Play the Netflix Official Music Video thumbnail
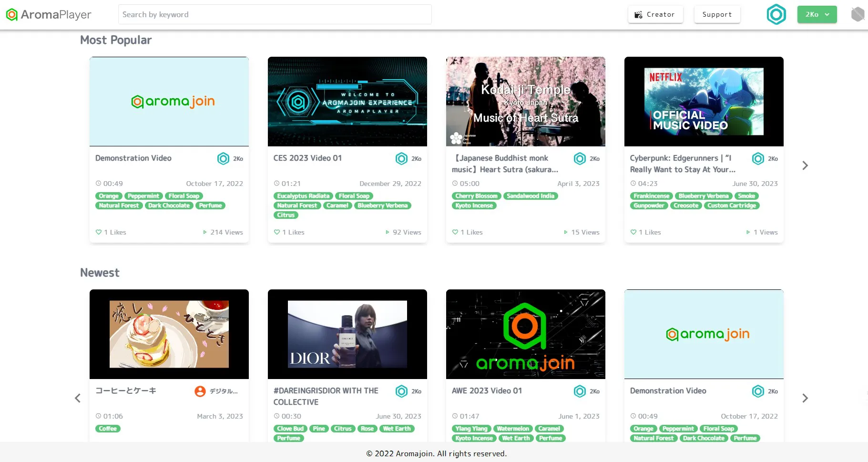The width and height of the screenshot is (868, 462). coord(704,102)
